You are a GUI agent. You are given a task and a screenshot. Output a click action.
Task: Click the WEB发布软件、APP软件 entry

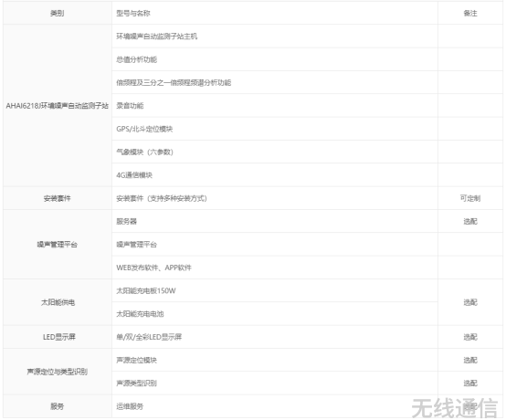tap(153, 268)
